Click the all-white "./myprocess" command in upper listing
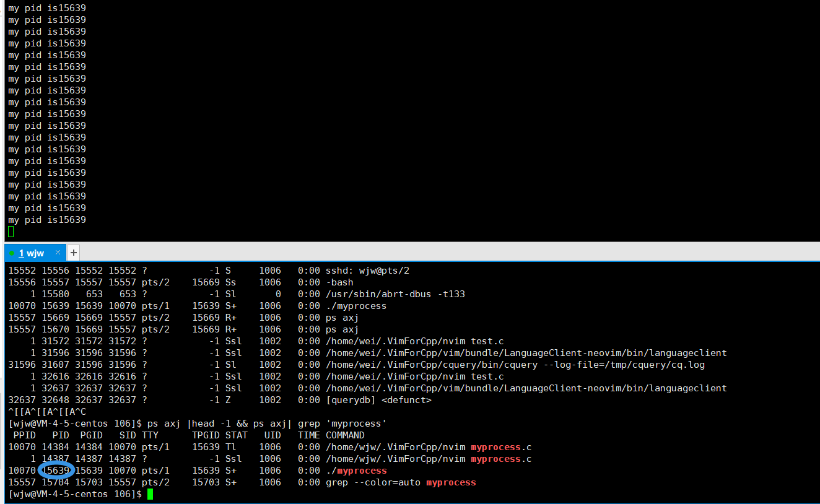The image size is (820, 504). 356,306
